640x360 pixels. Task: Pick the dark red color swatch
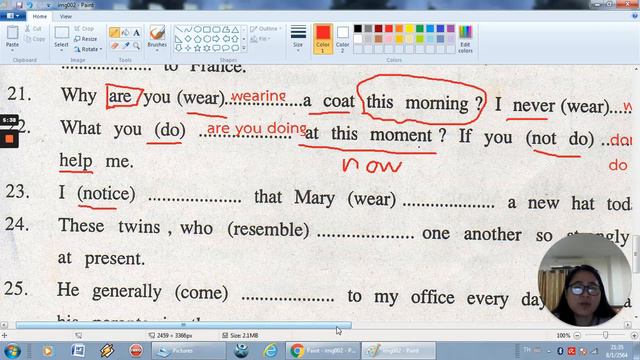(x=378, y=29)
